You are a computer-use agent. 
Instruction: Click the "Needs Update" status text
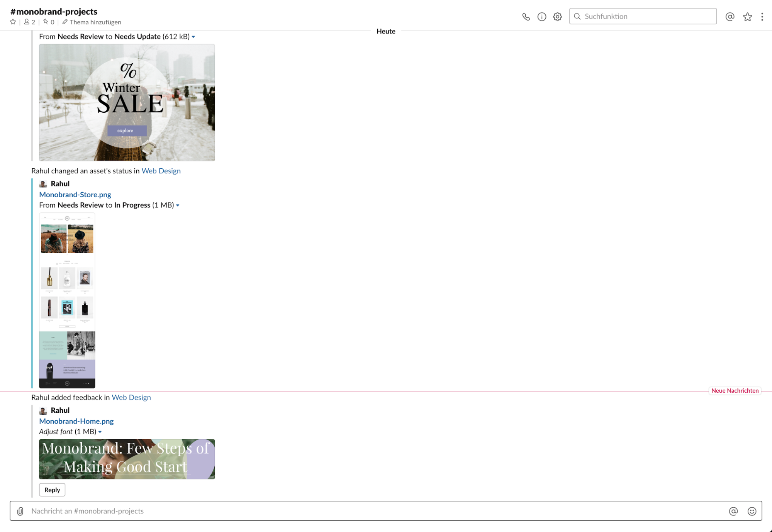coord(137,37)
